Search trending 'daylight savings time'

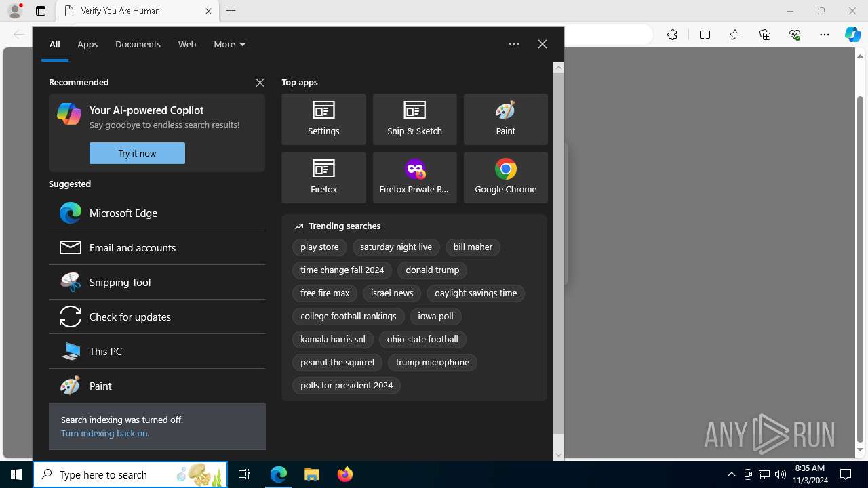pos(475,293)
